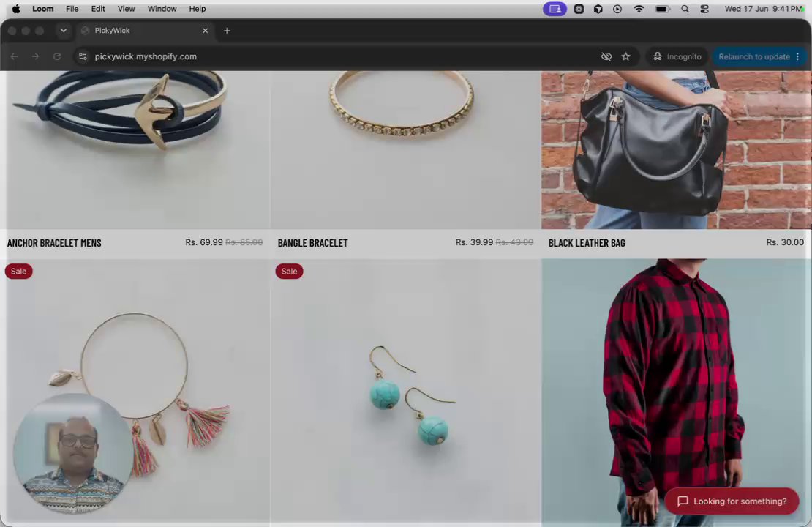The height and width of the screenshot is (527, 812).
Task: Close the PickyWick tab
Action: [205, 31]
